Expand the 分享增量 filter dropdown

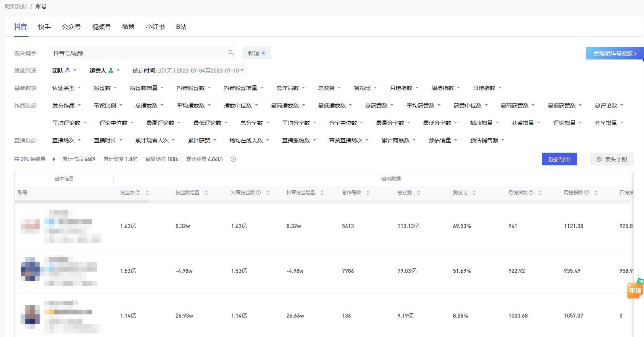pos(609,123)
